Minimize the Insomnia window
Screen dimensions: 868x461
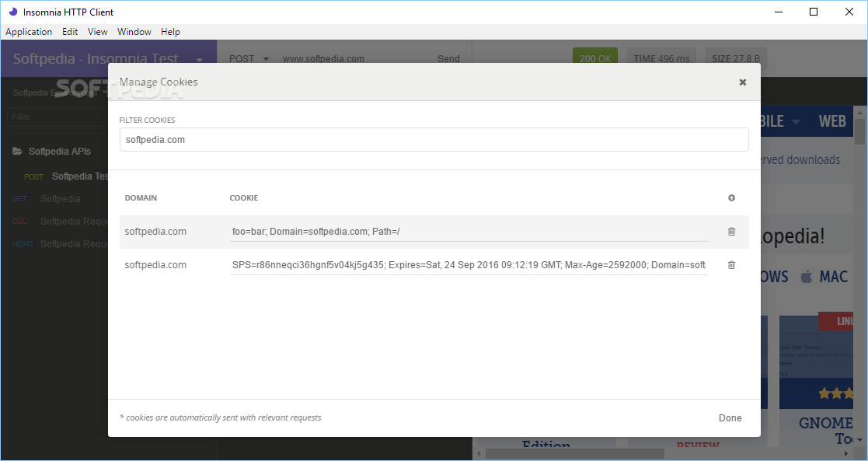tap(779, 12)
